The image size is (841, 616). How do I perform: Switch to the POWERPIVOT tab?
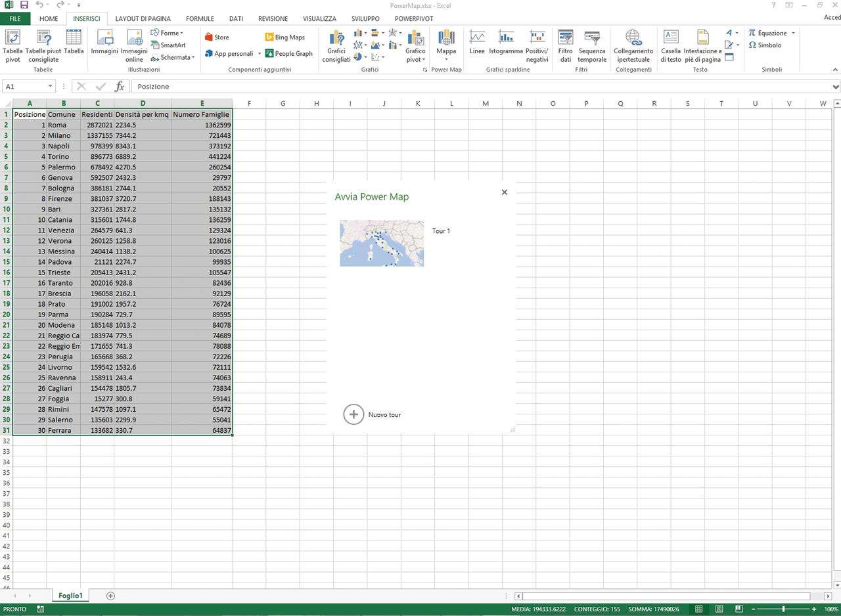click(x=413, y=19)
